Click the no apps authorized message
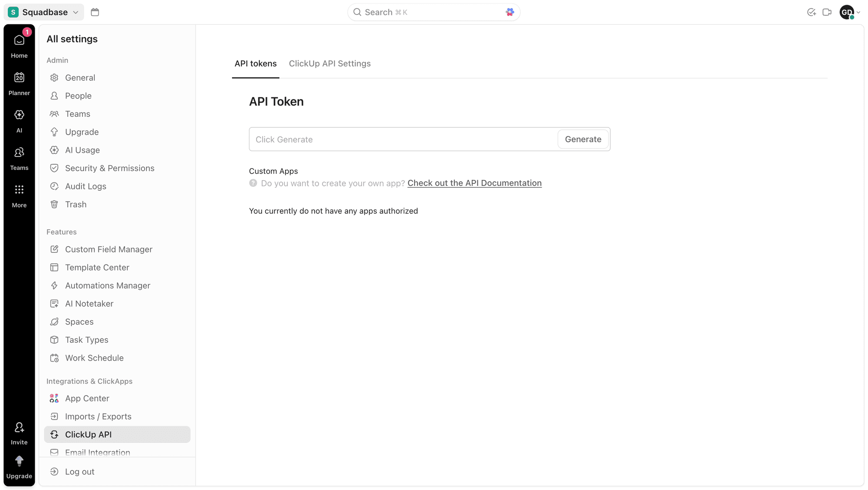Image resolution: width=868 pixels, height=490 pixels. point(333,211)
